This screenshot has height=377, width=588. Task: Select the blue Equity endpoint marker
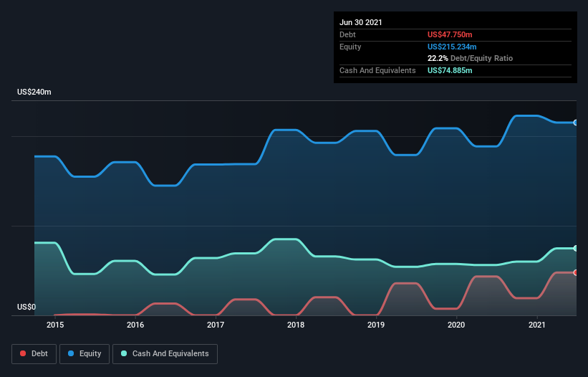pos(576,123)
